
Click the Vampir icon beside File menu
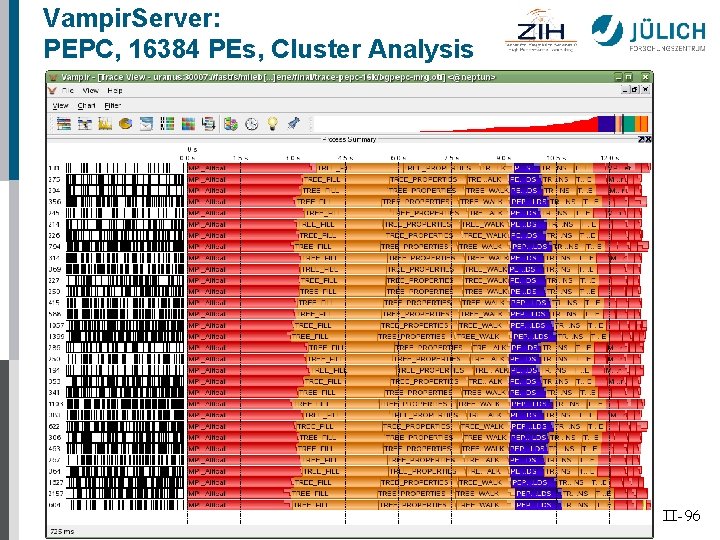[x=53, y=90]
